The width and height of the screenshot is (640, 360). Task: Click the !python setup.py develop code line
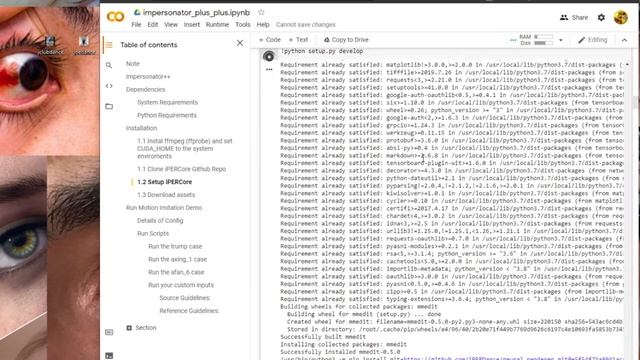pyautogui.click(x=322, y=51)
